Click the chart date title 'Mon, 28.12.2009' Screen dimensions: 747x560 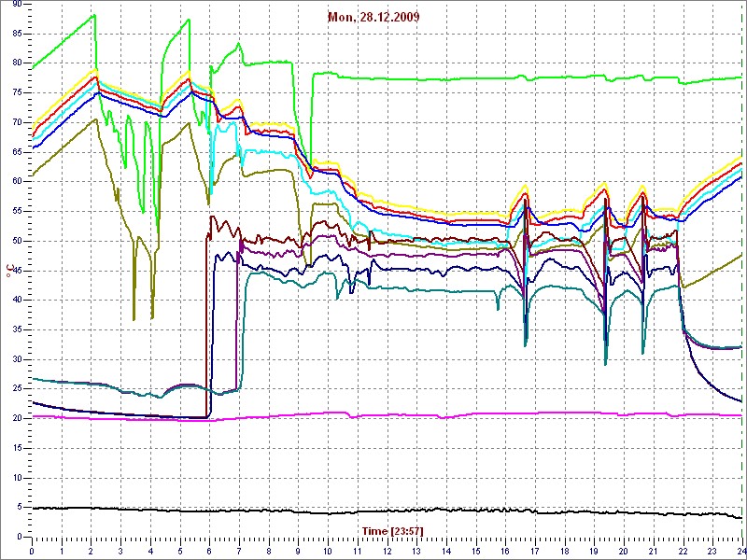373,17
